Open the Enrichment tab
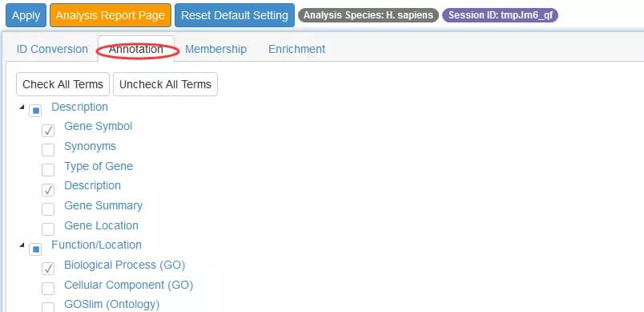644x312 pixels. (x=297, y=49)
